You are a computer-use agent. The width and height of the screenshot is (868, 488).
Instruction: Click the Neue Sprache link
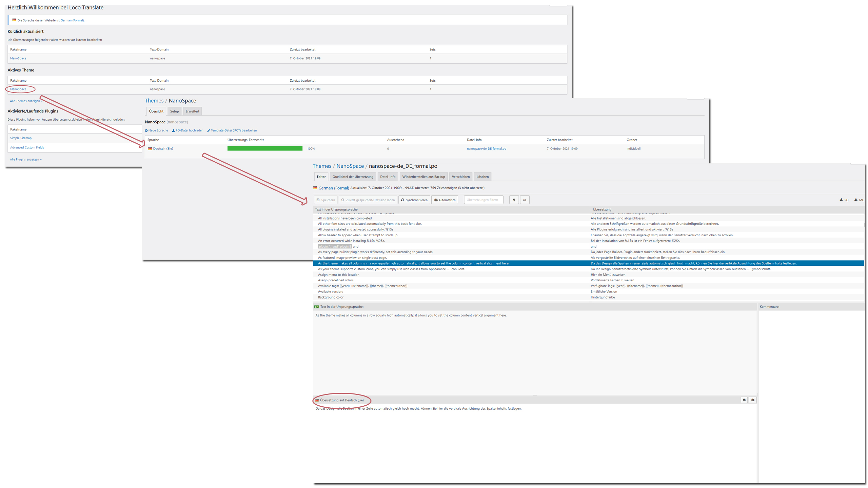[156, 130]
